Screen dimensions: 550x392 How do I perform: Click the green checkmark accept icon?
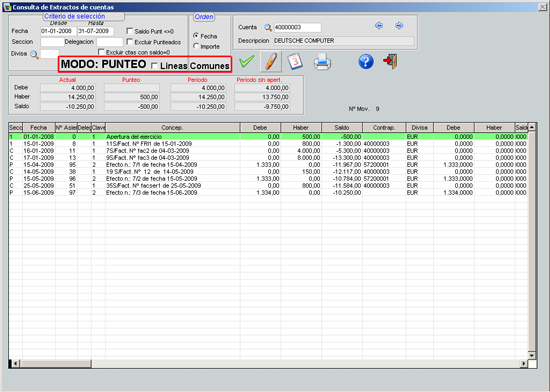tap(247, 62)
